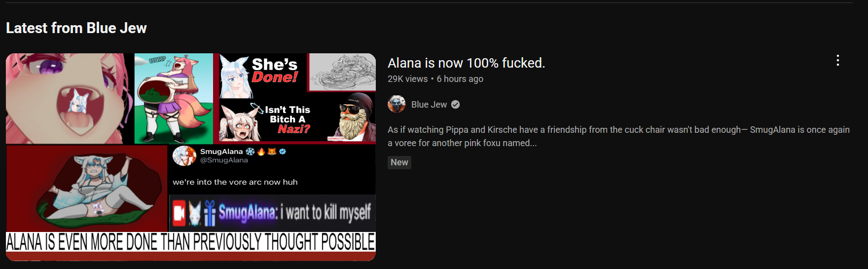Viewport: 868px width, 269px height.
Task: Click the New badge under the description
Action: pos(399,162)
